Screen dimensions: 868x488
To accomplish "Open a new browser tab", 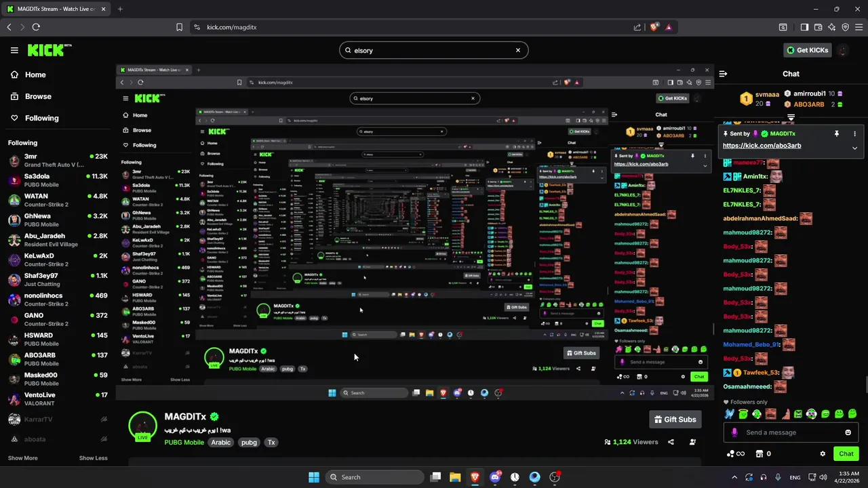I will [x=120, y=9].
